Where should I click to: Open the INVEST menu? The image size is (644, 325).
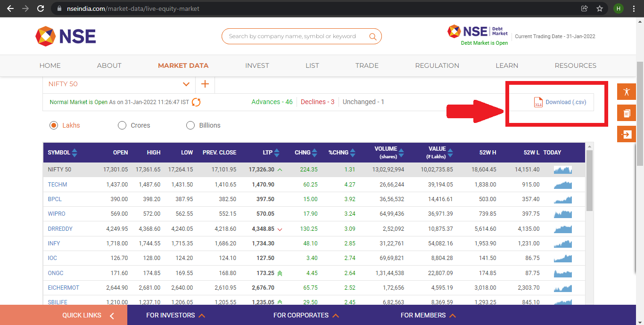257,65
